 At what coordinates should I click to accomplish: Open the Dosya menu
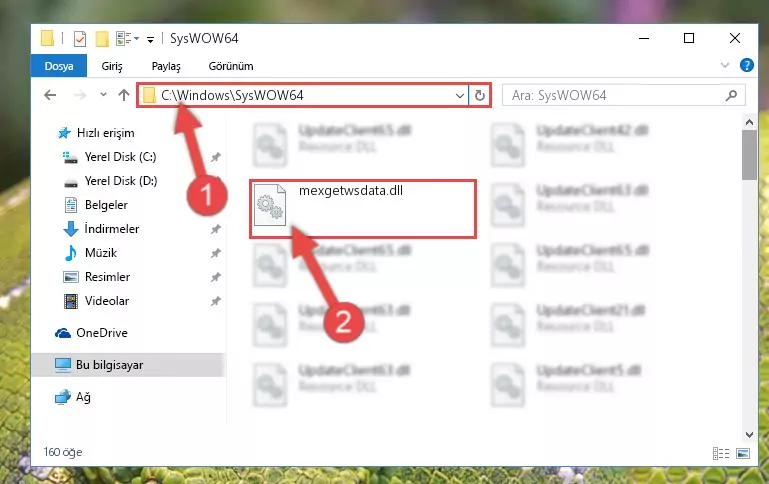coord(59,66)
